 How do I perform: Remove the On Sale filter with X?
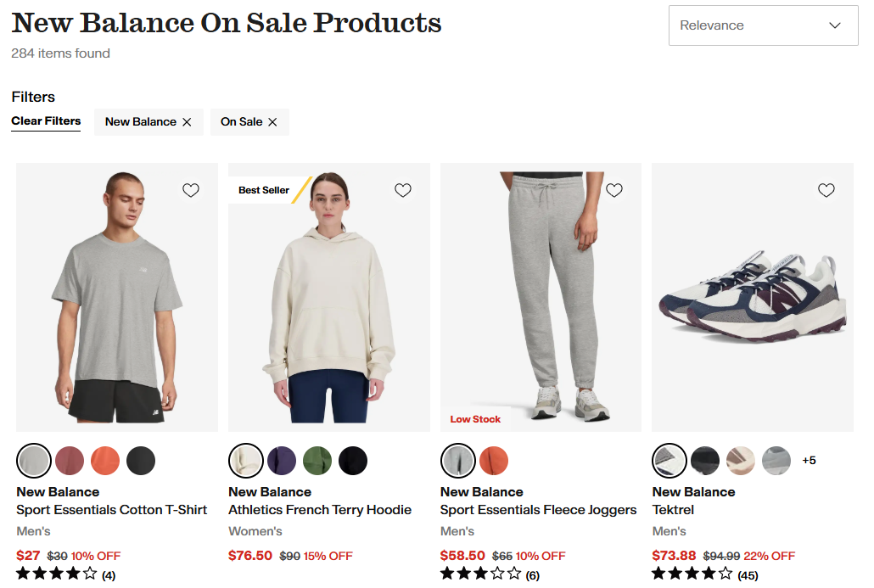[x=272, y=122]
